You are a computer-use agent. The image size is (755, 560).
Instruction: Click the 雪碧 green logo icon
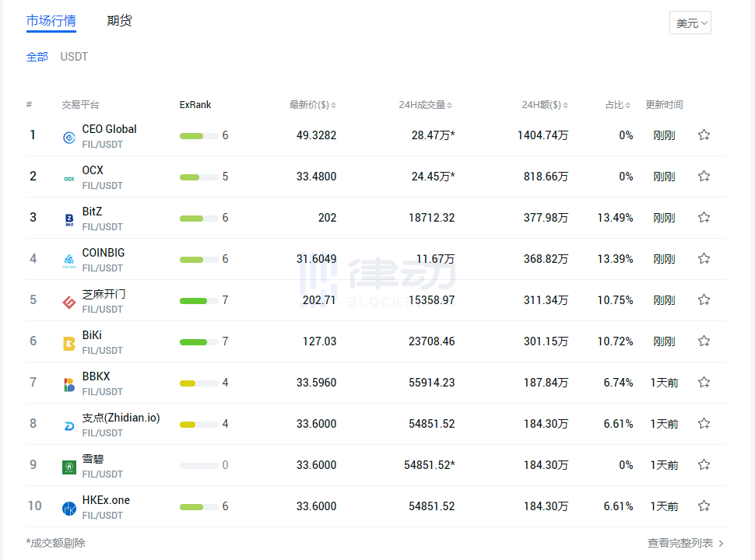69,467
